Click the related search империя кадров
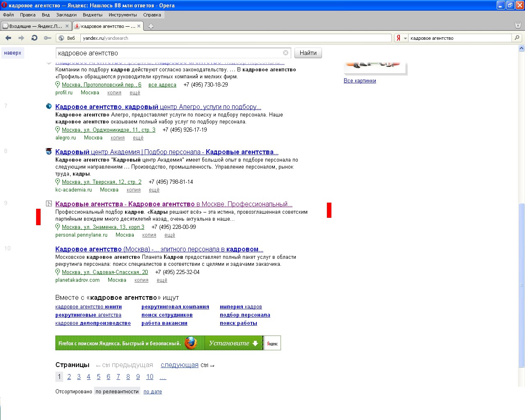525x420 pixels. point(241,307)
